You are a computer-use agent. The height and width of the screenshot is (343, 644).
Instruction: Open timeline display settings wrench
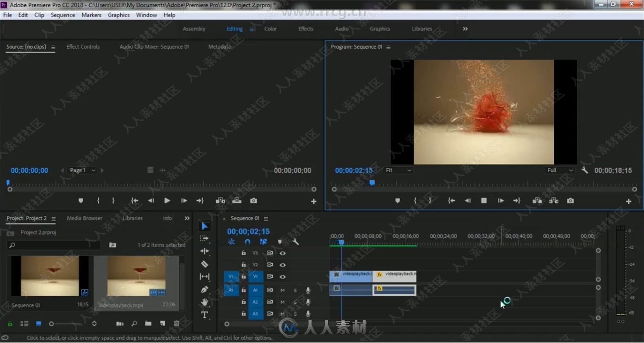pos(296,242)
